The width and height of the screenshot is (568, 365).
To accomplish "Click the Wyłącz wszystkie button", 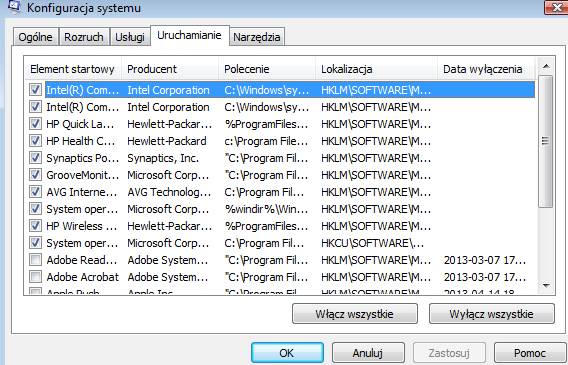I will (x=492, y=314).
